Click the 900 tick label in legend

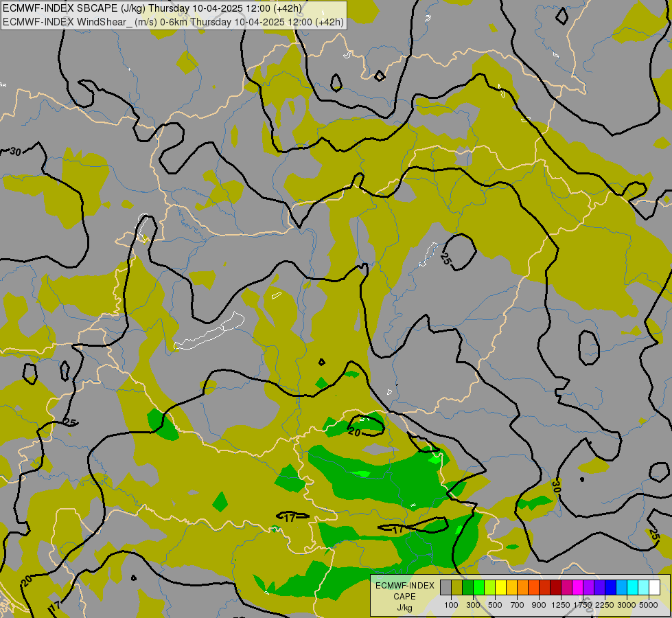click(x=539, y=605)
